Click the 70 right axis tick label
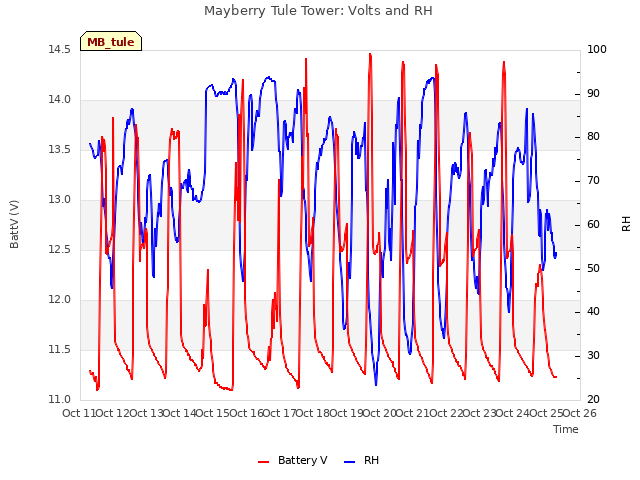This screenshot has height=480, width=640. pyautogui.click(x=593, y=180)
